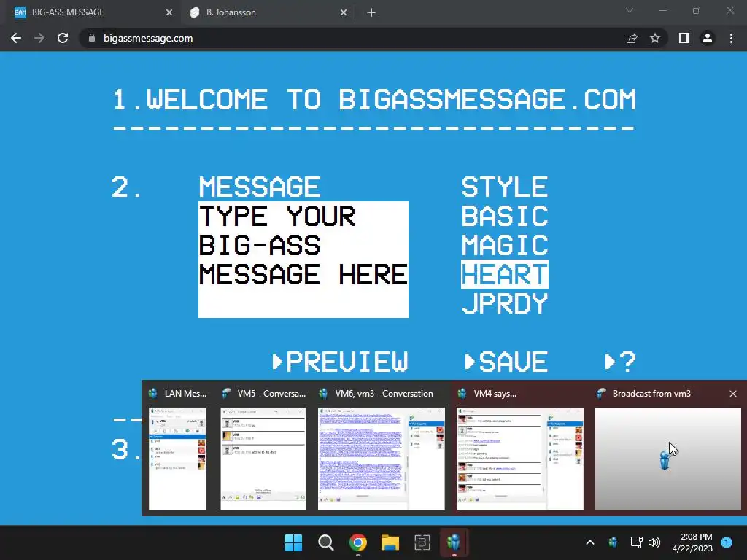Click the LAN Messenger taskbar icon
747x560 pixels.
coord(454,542)
